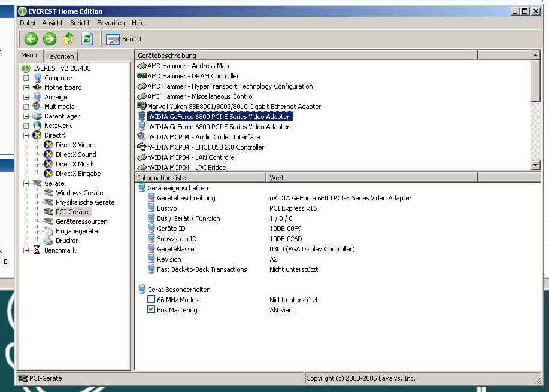Refresh using the toolbar refresh icon
549x392 pixels.
click(x=87, y=39)
